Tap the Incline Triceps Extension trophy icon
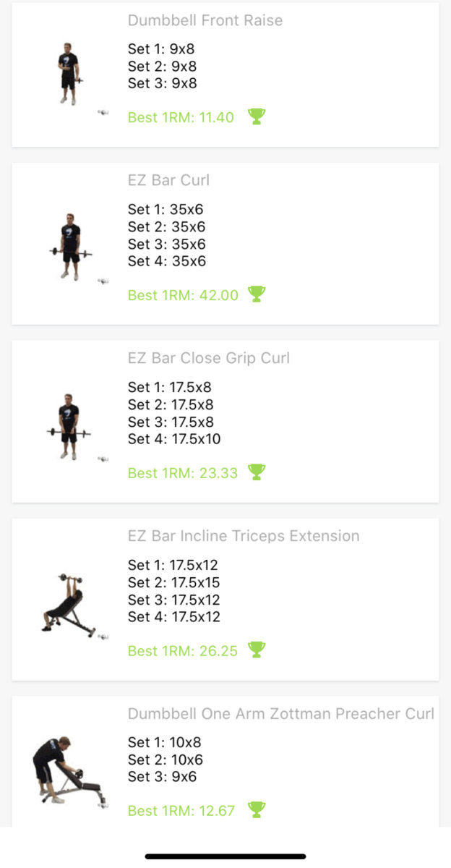 pyautogui.click(x=257, y=650)
